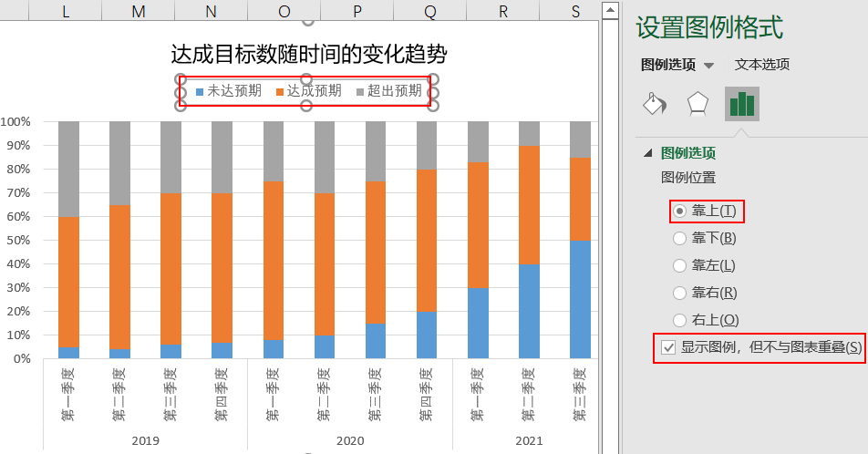This screenshot has height=454, width=868.
Task: Click the scrollbar up arrow
Action: (x=610, y=10)
